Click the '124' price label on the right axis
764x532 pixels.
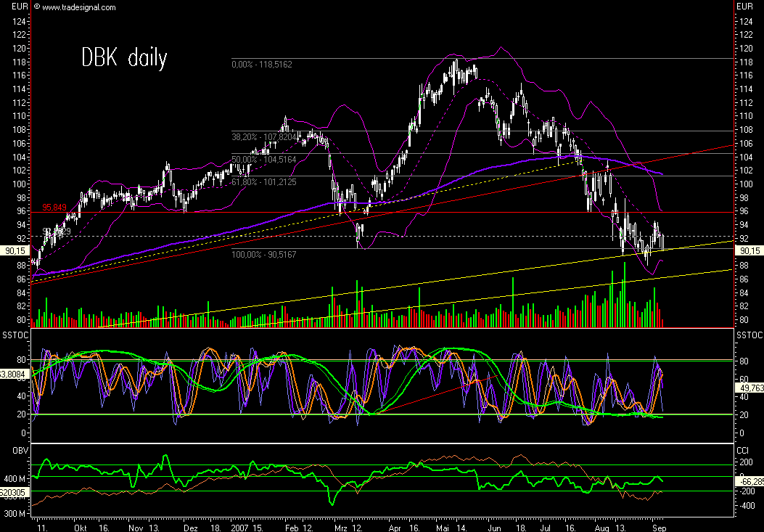point(746,21)
